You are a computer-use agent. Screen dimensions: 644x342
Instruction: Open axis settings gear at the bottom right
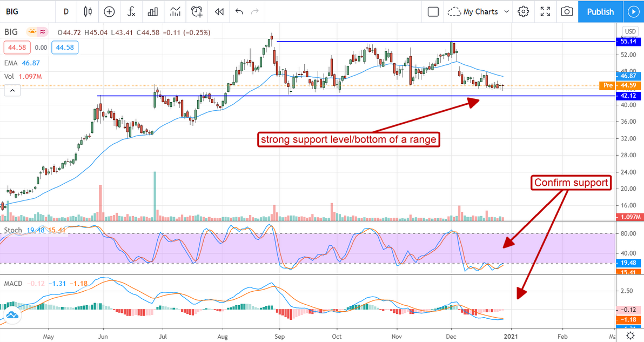[630, 336]
